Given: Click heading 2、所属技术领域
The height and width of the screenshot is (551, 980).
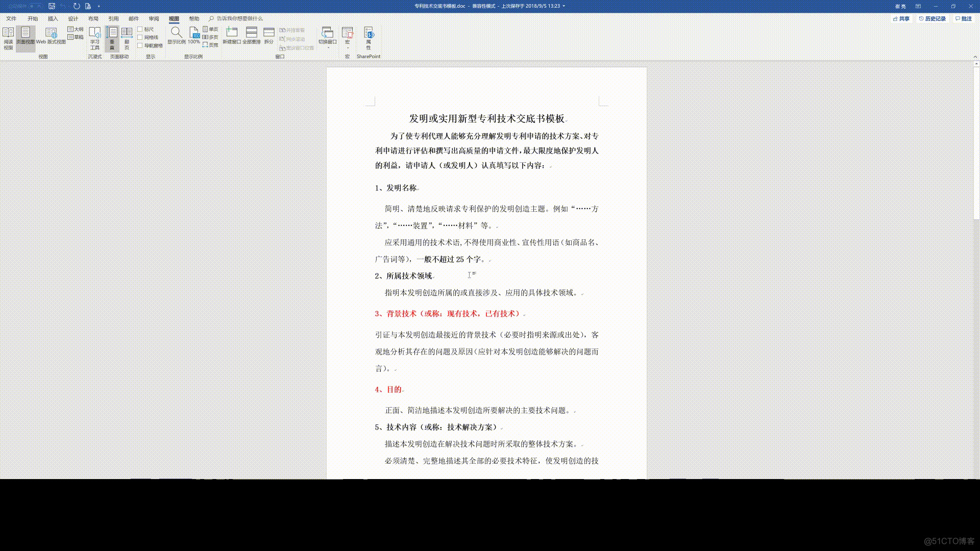Looking at the screenshot, I should tap(404, 276).
